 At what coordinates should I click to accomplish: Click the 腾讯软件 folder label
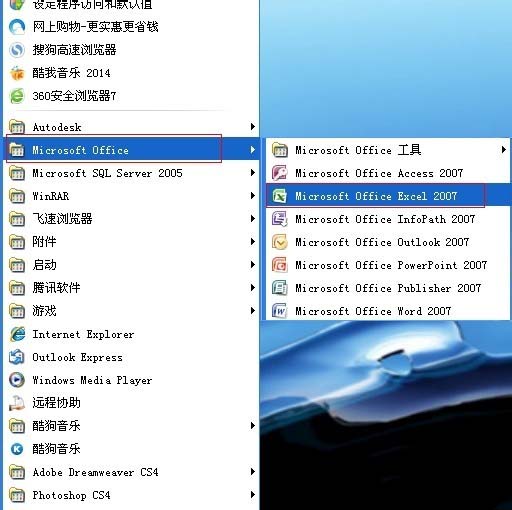coord(56,288)
